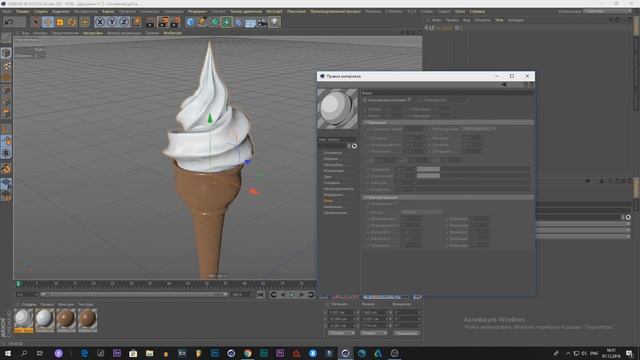
Task: Switch to Model mode in the left sidebar
Action: 6,53
